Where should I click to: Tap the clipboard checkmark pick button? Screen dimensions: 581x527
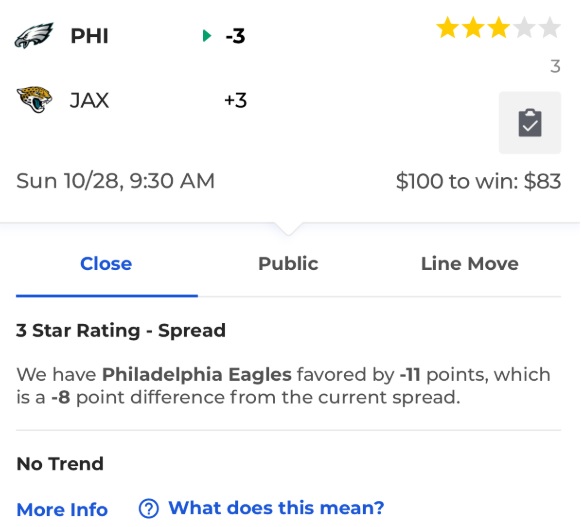[529, 123]
